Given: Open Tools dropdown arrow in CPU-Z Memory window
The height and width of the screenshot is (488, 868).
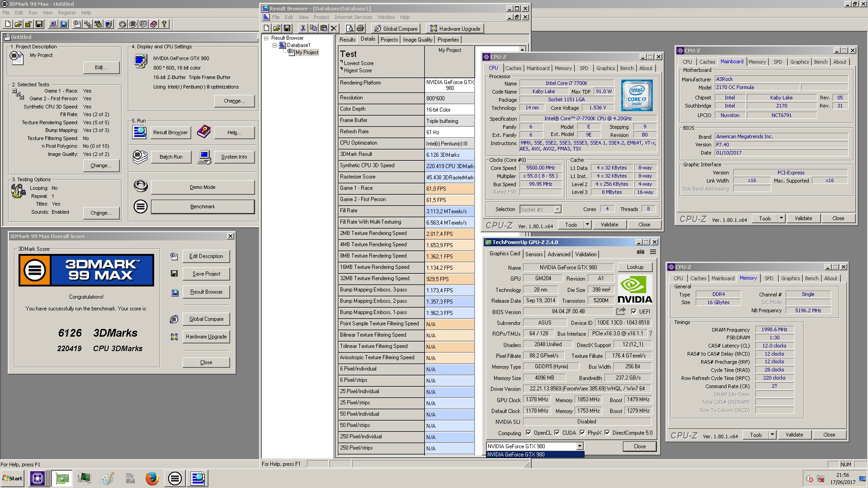Looking at the screenshot, I should pyautogui.click(x=772, y=435).
